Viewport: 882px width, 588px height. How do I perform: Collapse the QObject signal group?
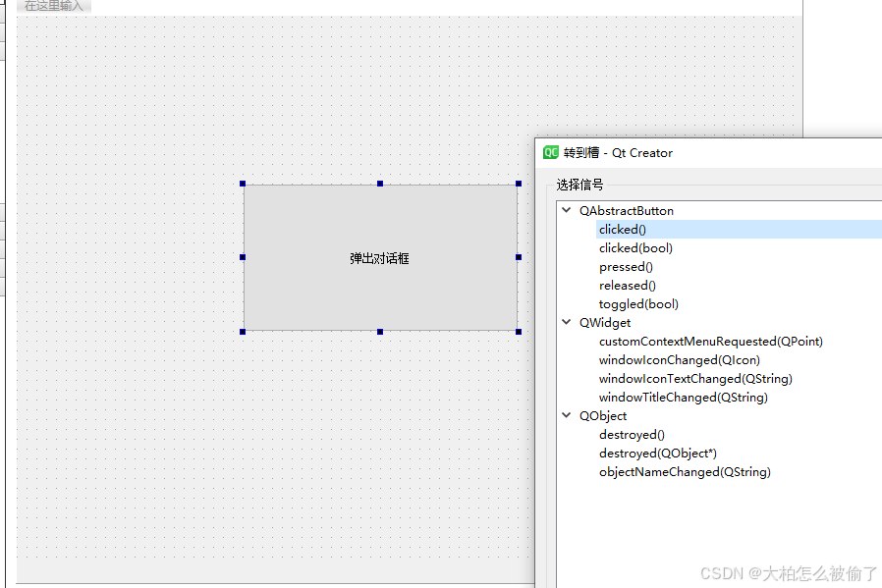pos(567,415)
